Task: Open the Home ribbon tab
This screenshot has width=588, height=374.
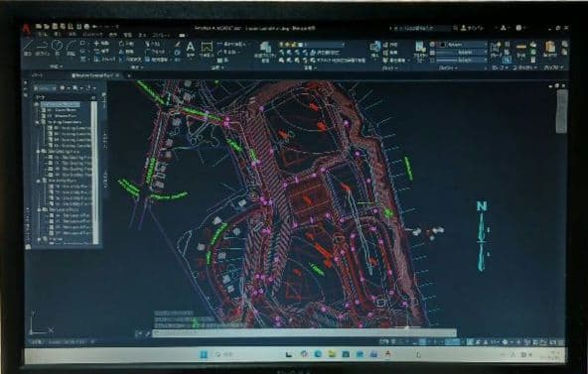Action: [x=42, y=35]
